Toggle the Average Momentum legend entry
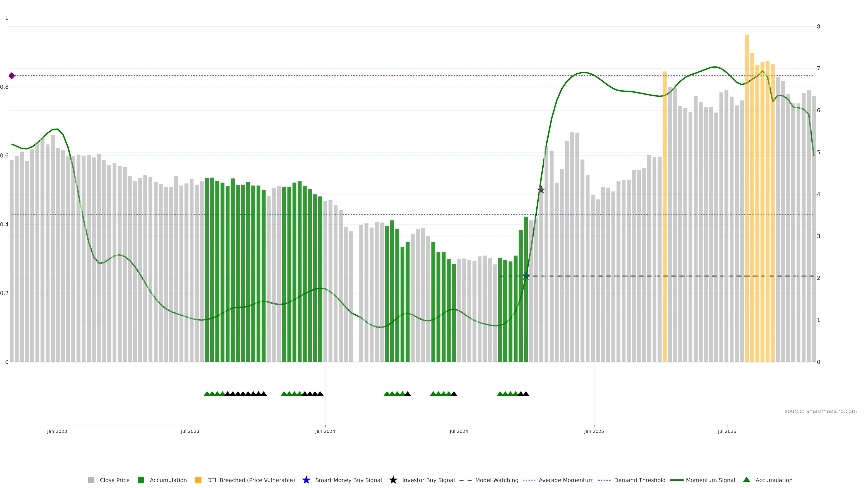 (x=566, y=480)
